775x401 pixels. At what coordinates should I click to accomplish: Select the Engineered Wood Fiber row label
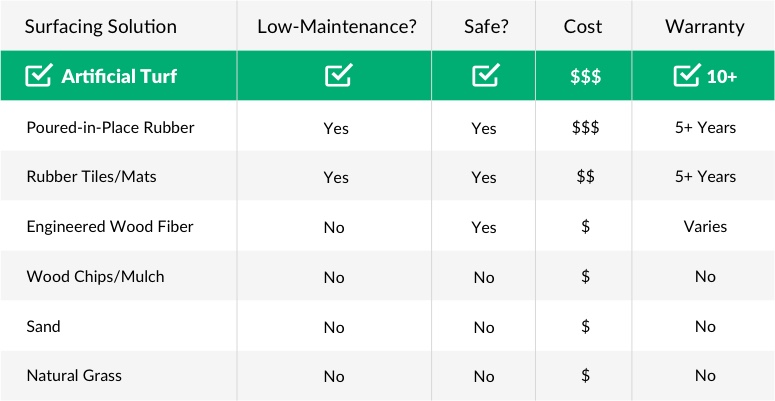[110, 226]
